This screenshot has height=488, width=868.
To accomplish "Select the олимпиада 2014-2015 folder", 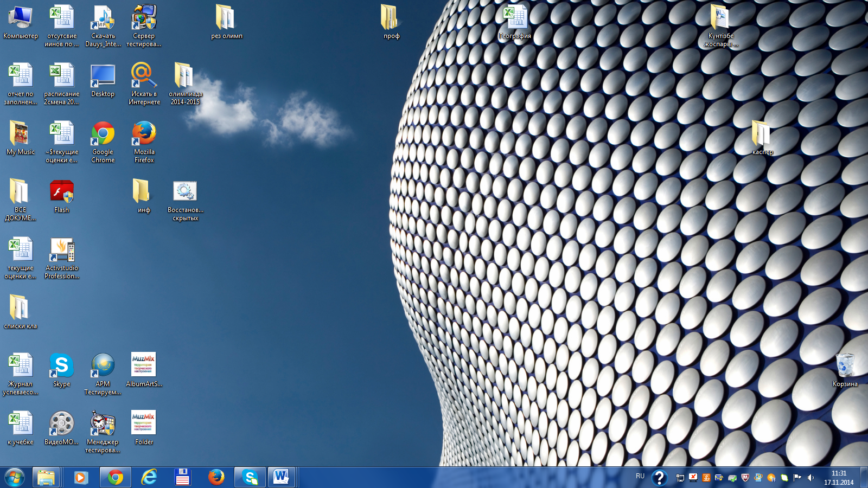I will [x=185, y=84].
